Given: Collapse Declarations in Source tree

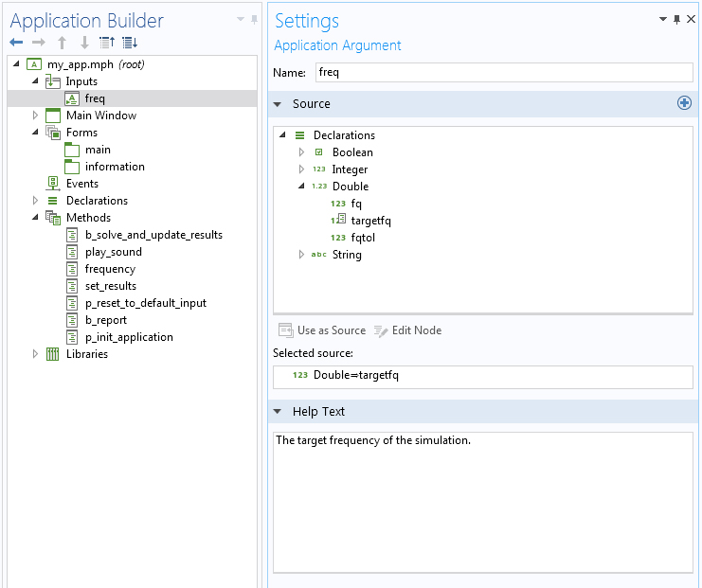Looking at the screenshot, I should 282,134.
